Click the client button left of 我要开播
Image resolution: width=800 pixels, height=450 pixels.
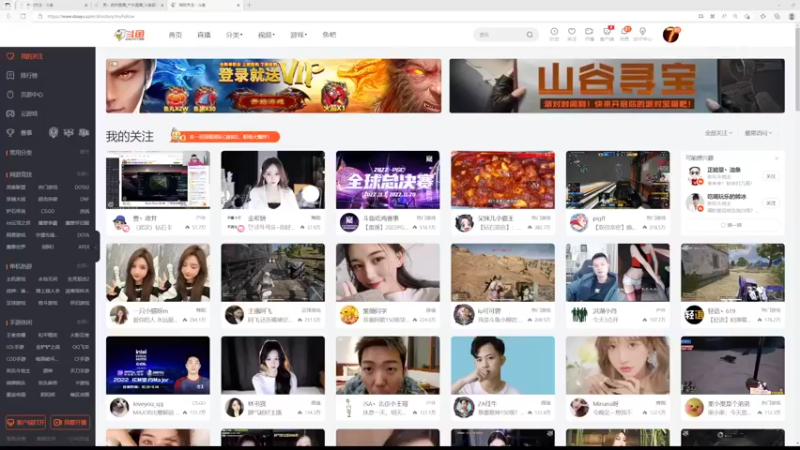pos(26,422)
